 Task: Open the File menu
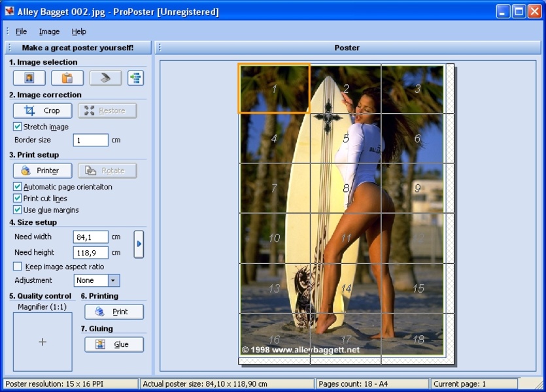click(x=21, y=31)
